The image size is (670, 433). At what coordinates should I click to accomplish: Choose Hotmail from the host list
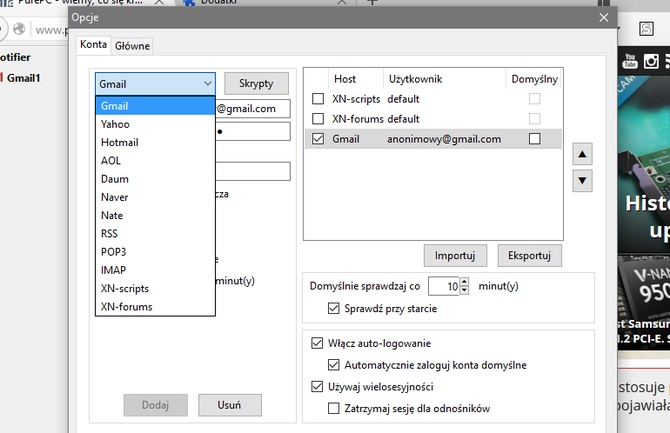coord(155,142)
